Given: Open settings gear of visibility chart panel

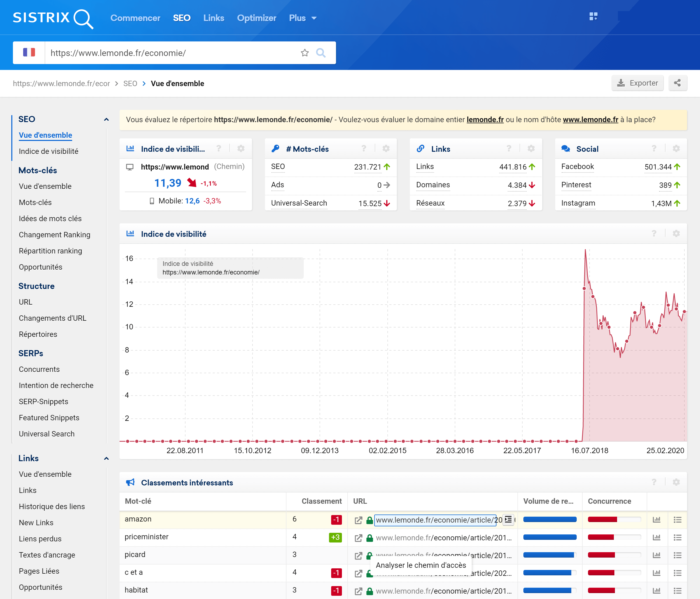Looking at the screenshot, I should click(x=676, y=234).
